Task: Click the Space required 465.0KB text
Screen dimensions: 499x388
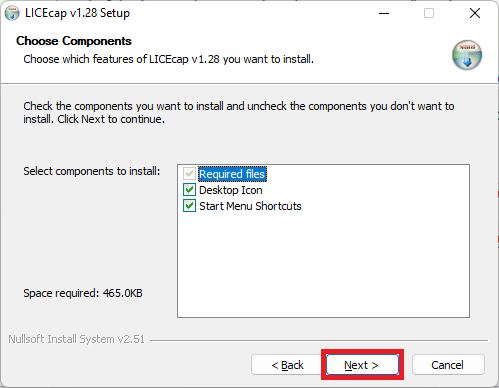Action: (x=83, y=293)
